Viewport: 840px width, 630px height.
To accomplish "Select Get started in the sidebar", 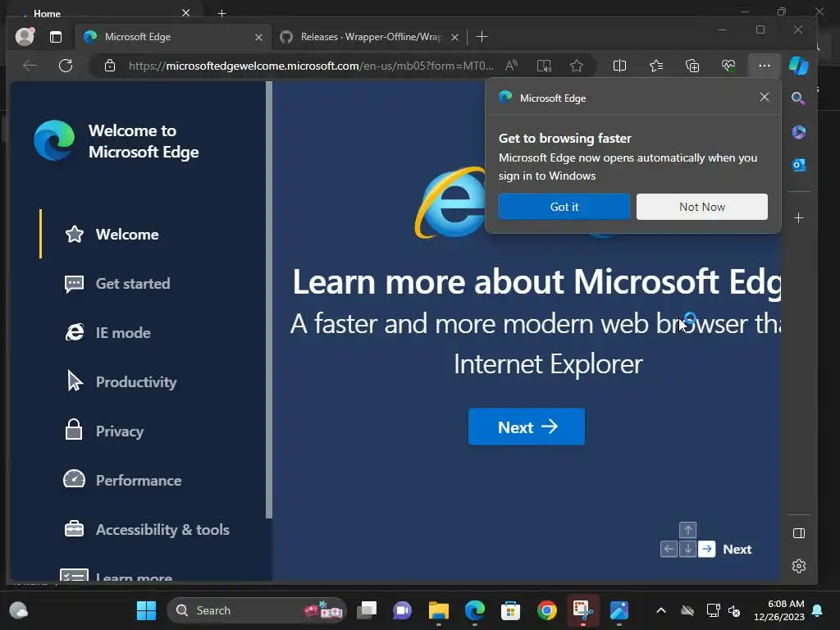I will (x=116, y=283).
